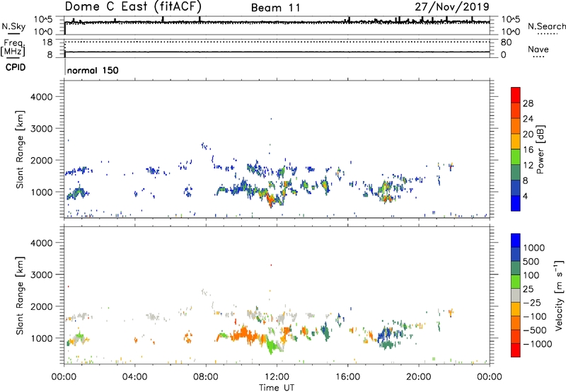
Task: Click the "12" label on Power color bar
Action: tap(528, 166)
